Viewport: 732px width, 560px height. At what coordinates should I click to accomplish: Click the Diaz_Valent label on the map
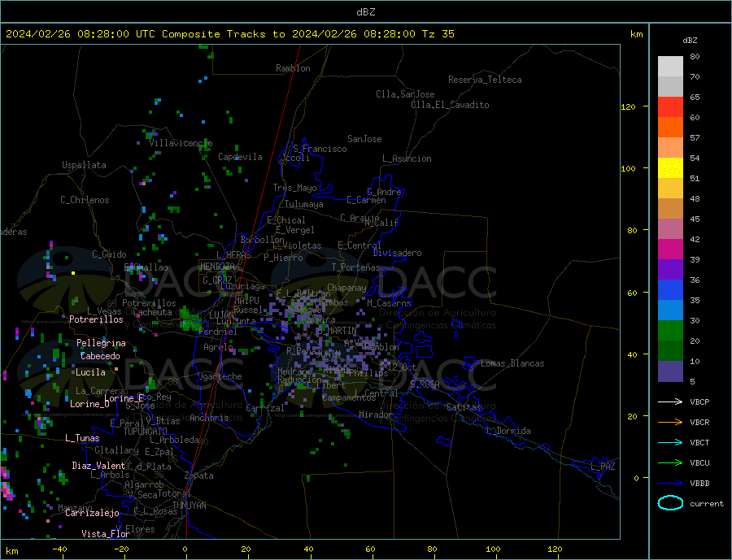(x=98, y=466)
